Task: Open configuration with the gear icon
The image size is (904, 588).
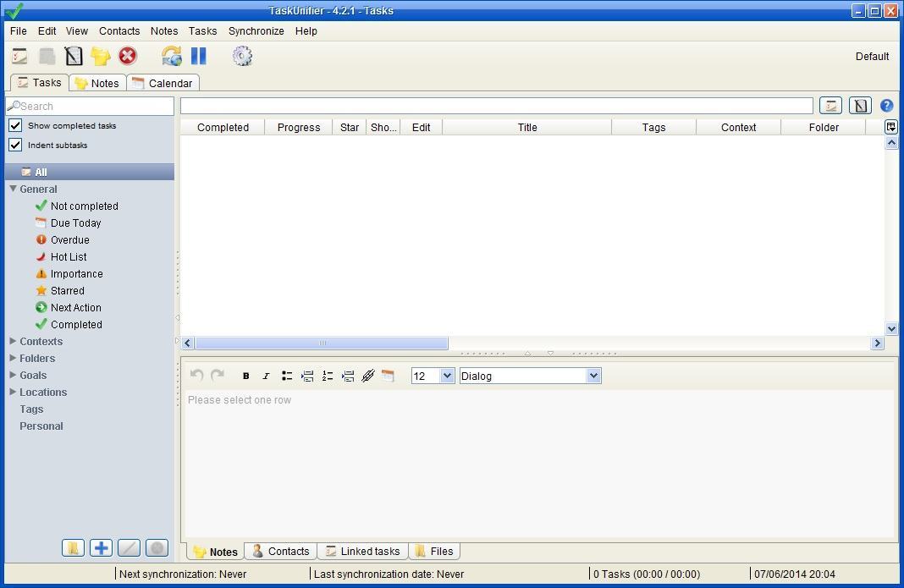Action: pos(242,56)
